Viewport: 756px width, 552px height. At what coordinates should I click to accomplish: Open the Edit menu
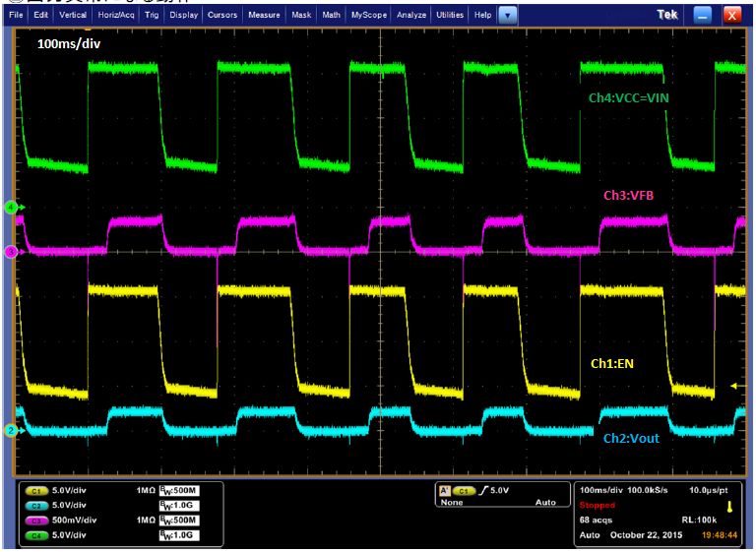coord(40,15)
